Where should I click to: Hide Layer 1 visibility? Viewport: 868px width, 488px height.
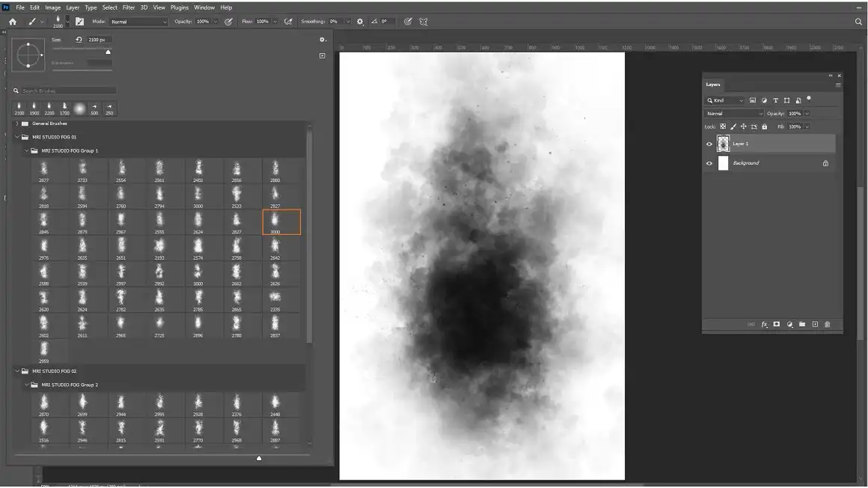pyautogui.click(x=709, y=144)
